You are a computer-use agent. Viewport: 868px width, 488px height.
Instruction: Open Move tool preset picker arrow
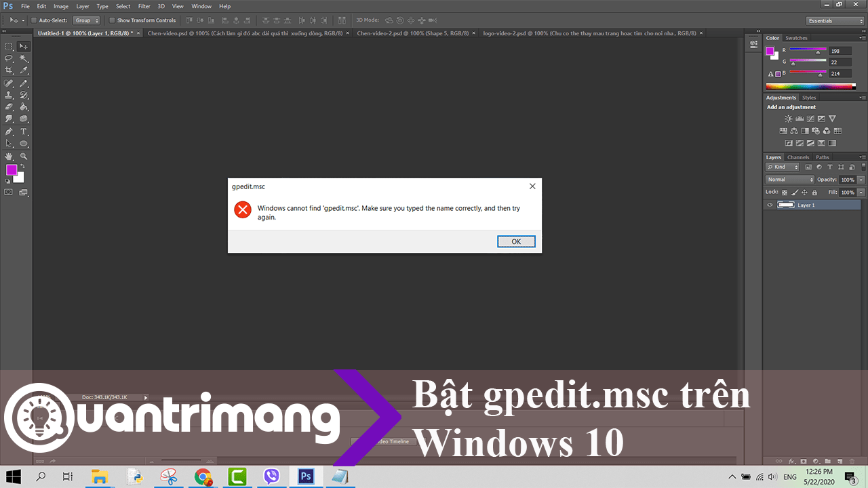(x=23, y=20)
